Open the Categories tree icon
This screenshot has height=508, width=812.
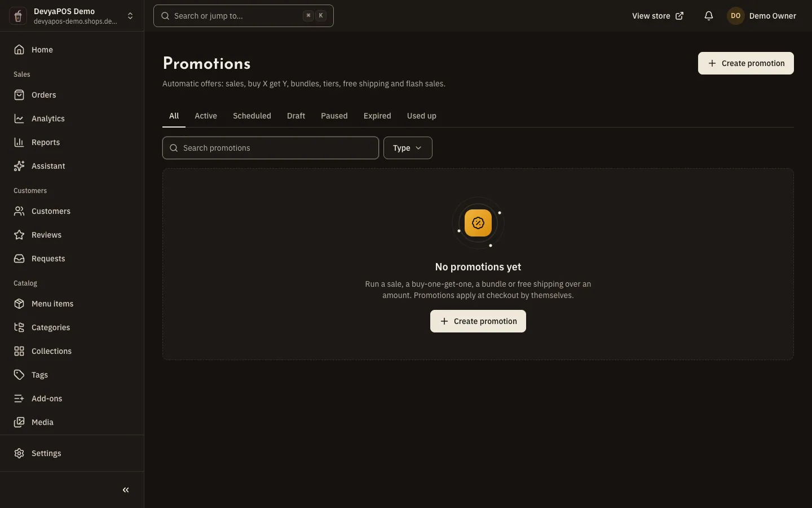[x=19, y=327]
